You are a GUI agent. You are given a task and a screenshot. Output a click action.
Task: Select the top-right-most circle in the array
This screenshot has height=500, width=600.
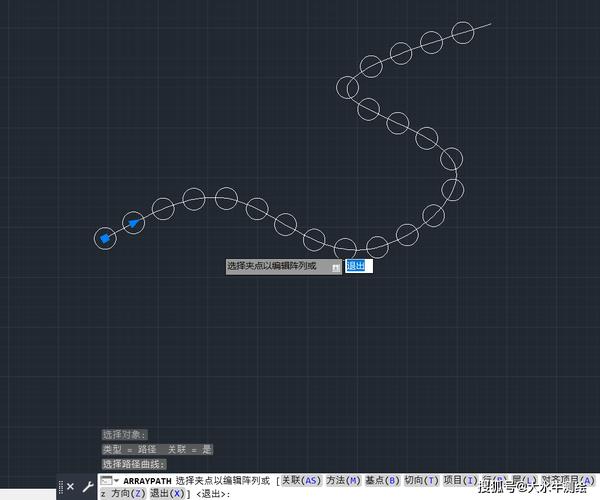pos(463,32)
